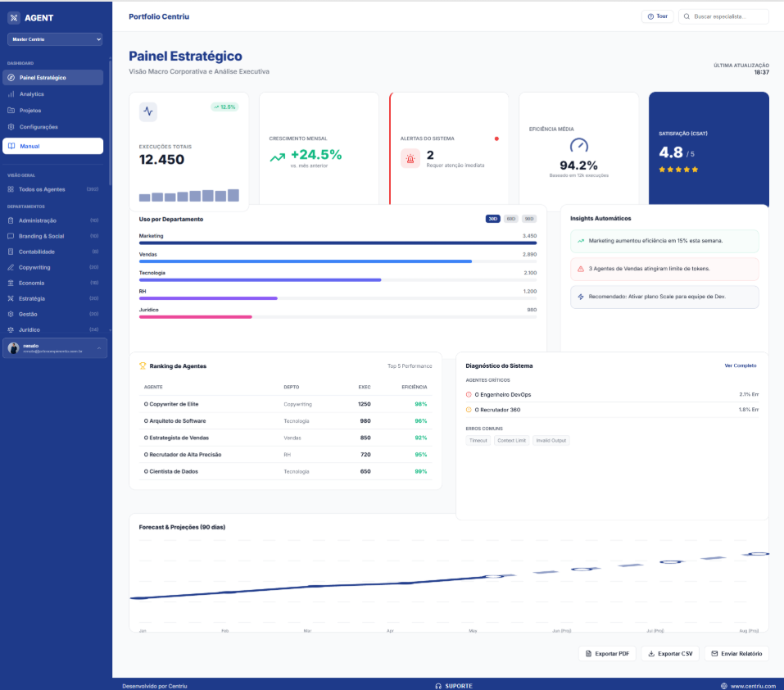
Task: Click the renato user avatar
Action: tap(13, 348)
